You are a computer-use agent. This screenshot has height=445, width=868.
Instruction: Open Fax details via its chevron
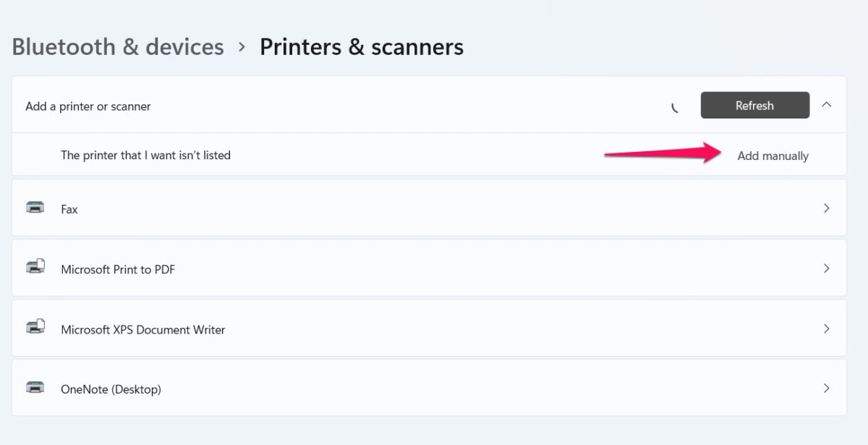point(827,208)
